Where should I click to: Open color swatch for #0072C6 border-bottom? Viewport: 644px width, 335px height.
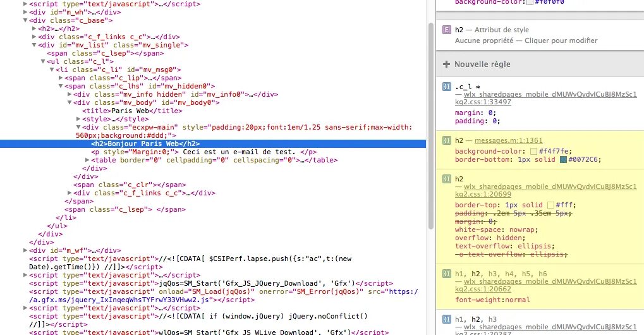[564, 160]
